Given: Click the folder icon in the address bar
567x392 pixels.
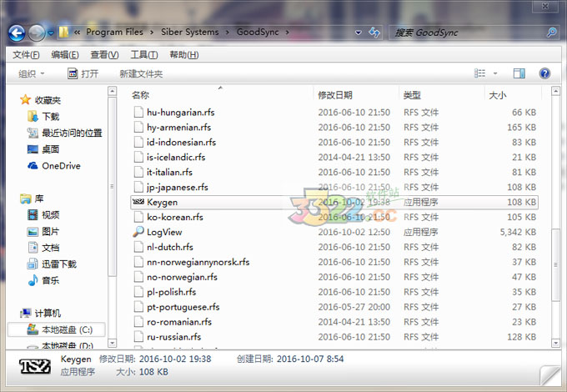Looking at the screenshot, I should pyautogui.click(x=63, y=33).
